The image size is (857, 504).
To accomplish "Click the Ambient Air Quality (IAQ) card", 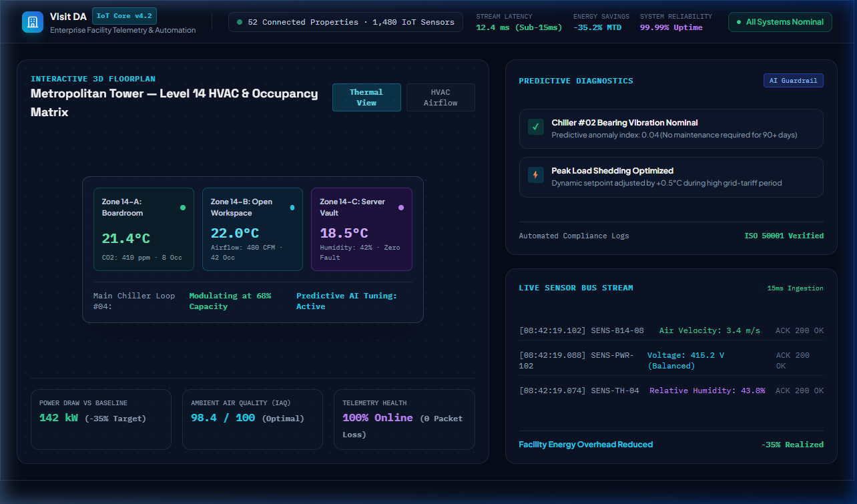I will (x=252, y=419).
